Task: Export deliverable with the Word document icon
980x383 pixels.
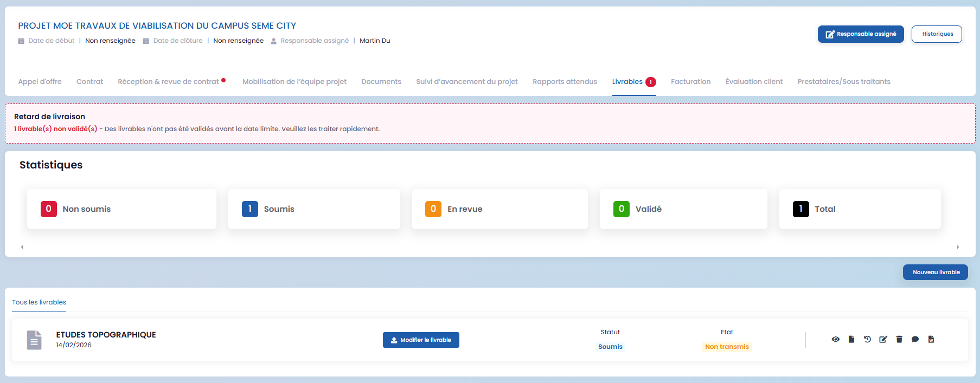Action: pos(931,339)
